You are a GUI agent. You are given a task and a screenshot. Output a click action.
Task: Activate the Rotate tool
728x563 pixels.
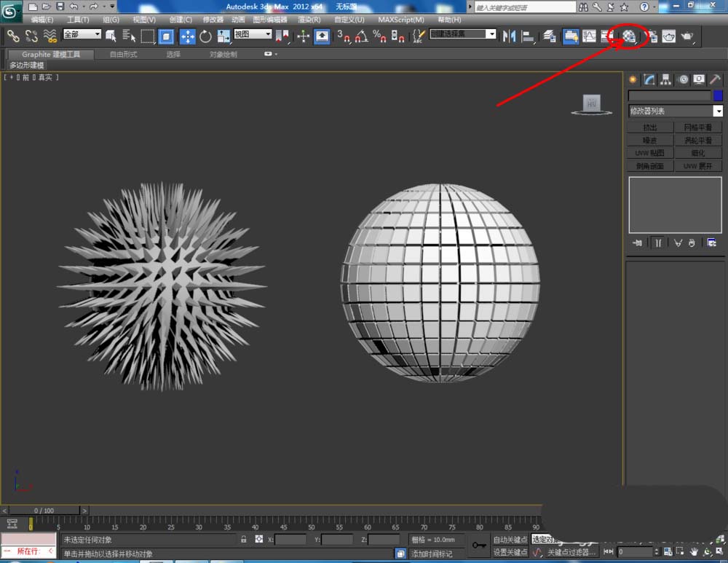[205, 36]
